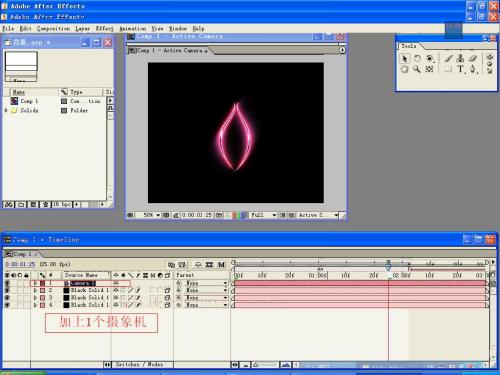Expand layer 3 Black Solid 1 properties
500x375 pixels.
pos(35,298)
